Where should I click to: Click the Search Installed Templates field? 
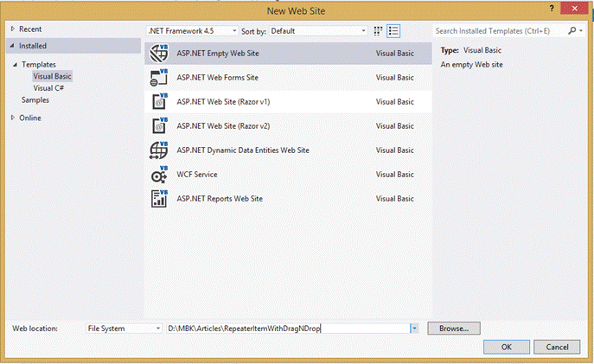499,31
